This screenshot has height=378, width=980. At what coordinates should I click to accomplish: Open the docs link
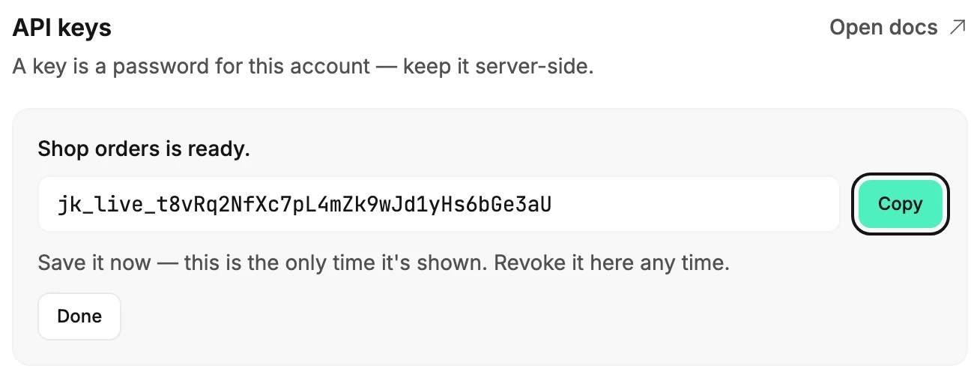pos(898,28)
